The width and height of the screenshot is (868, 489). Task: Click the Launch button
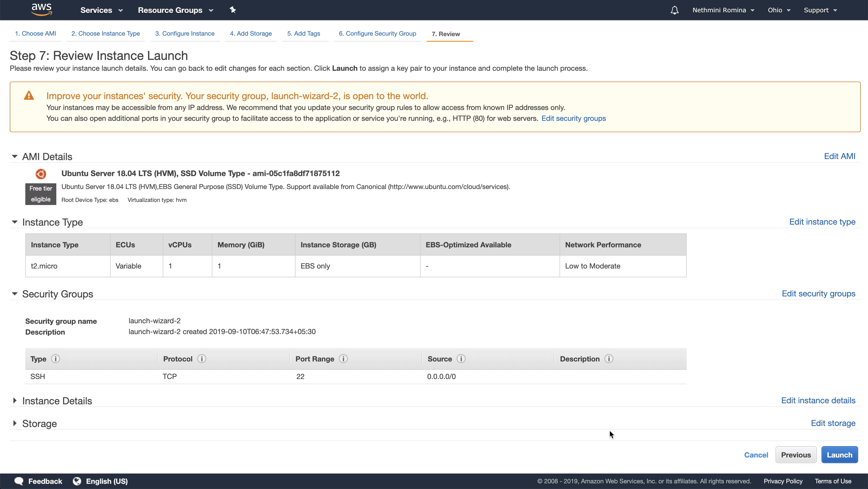839,455
